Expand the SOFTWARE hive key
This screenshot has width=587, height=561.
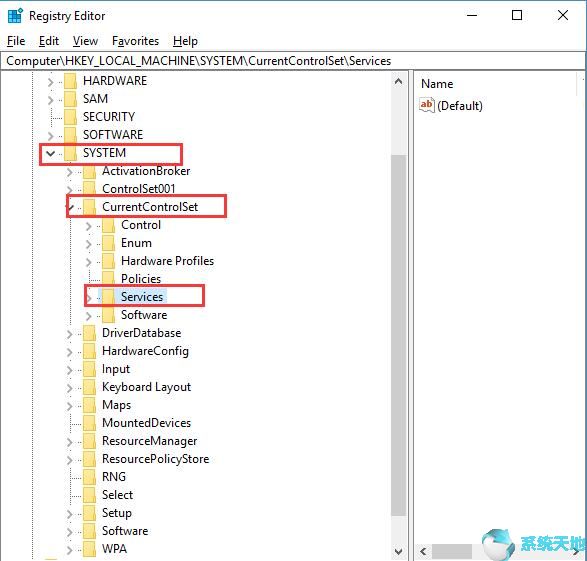(51, 135)
